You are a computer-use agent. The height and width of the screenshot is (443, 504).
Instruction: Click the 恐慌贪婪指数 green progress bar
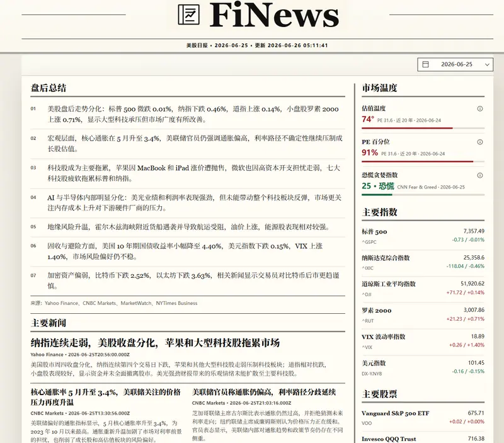pyautogui.click(x=377, y=195)
